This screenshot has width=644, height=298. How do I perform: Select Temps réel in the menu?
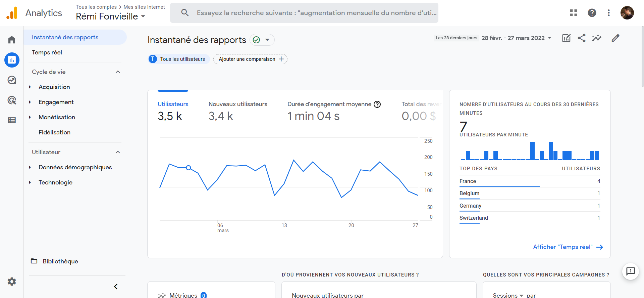coord(47,52)
